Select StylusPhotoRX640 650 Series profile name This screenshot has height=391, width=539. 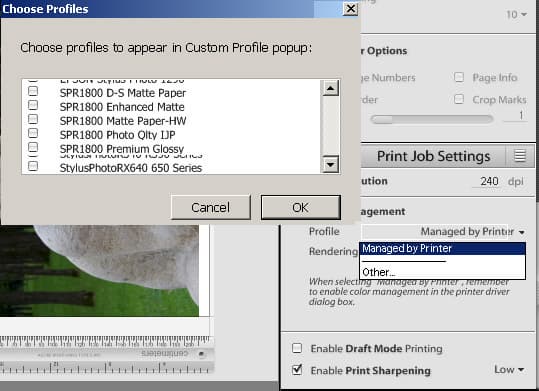131,168
